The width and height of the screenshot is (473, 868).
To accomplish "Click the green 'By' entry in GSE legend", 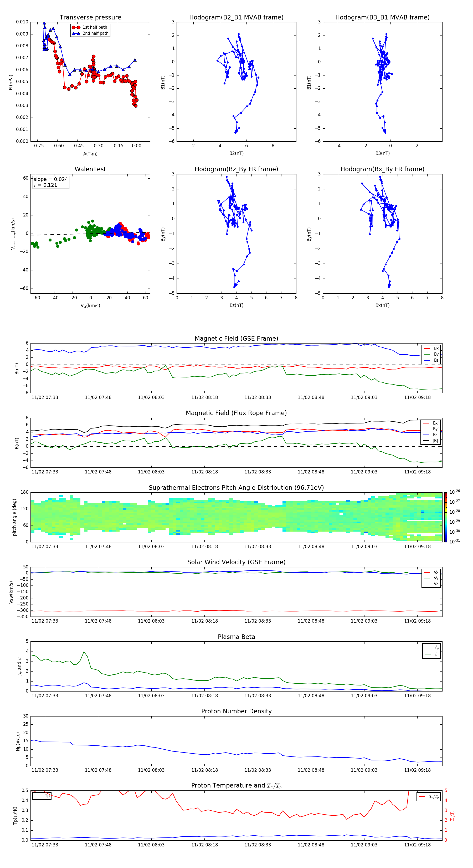I will coord(431,354).
